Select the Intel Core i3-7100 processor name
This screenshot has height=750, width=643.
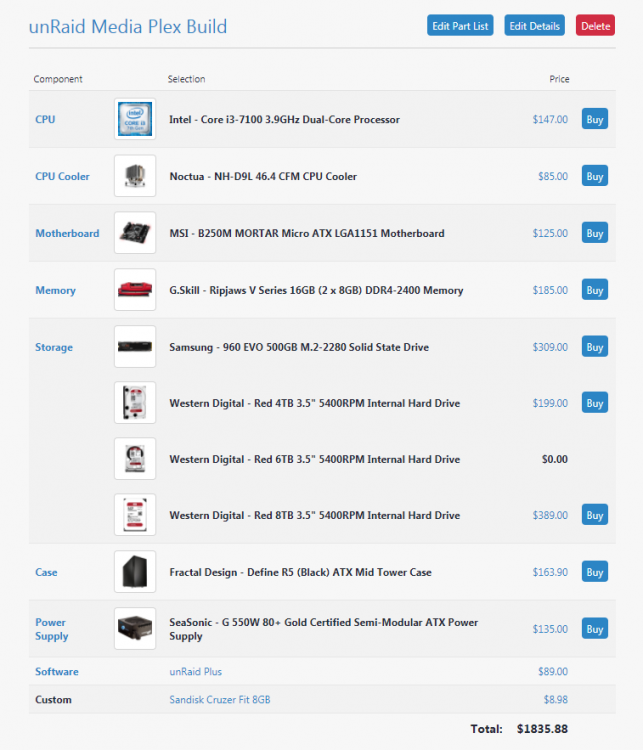point(284,119)
